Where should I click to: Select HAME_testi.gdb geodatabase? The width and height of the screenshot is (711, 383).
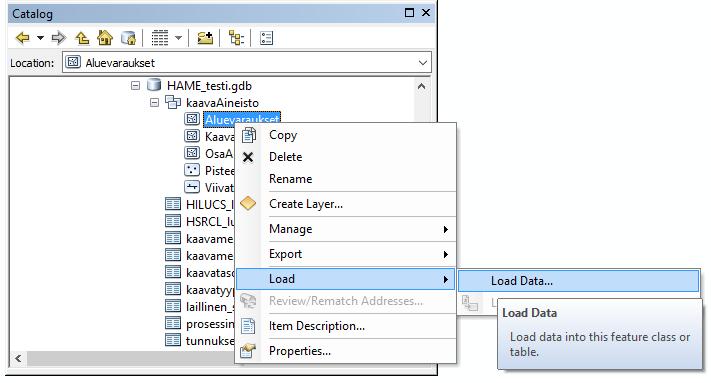pyautogui.click(x=209, y=86)
